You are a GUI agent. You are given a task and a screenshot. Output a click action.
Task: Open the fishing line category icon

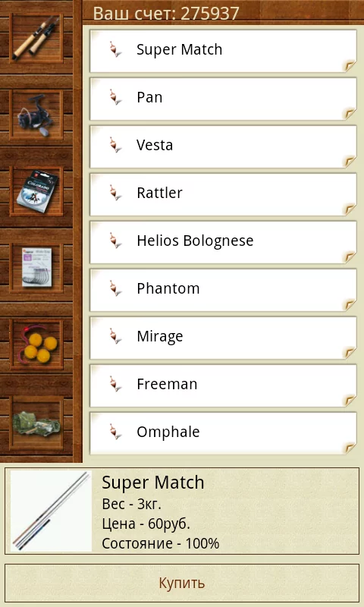click(36, 191)
